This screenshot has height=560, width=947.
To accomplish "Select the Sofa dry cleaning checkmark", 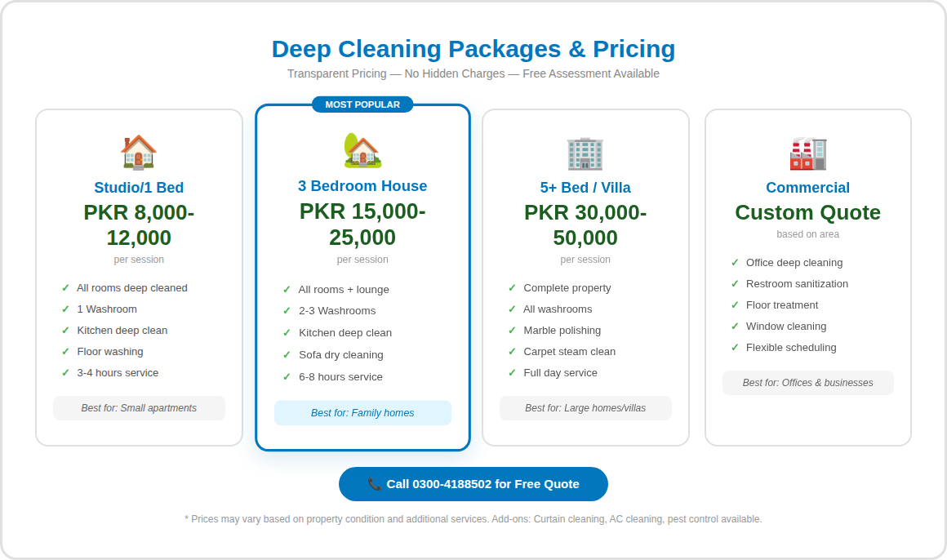I will tap(288, 354).
